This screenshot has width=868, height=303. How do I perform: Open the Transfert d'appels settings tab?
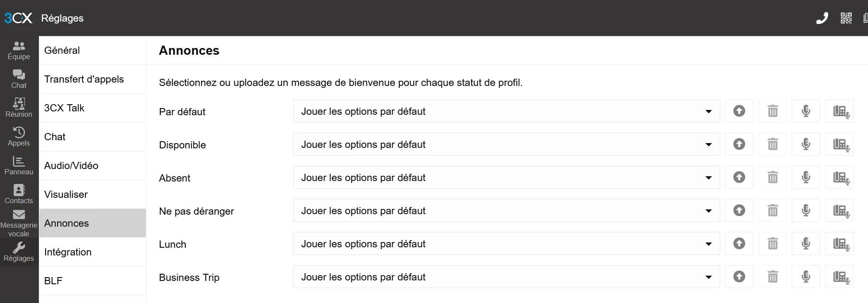coord(84,79)
